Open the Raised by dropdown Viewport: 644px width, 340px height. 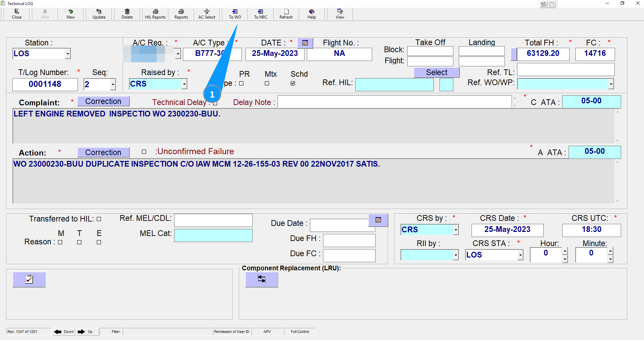point(184,84)
